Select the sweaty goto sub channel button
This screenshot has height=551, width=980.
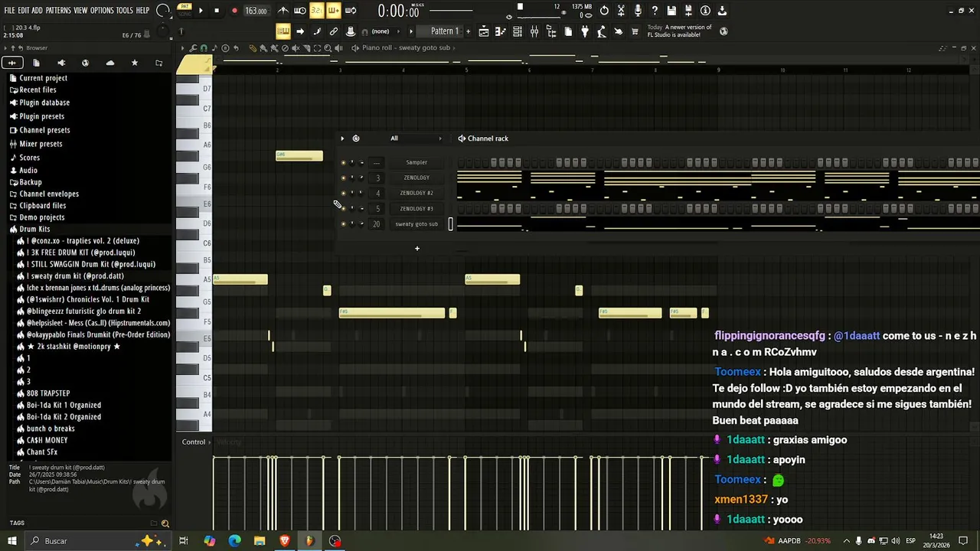tap(416, 224)
